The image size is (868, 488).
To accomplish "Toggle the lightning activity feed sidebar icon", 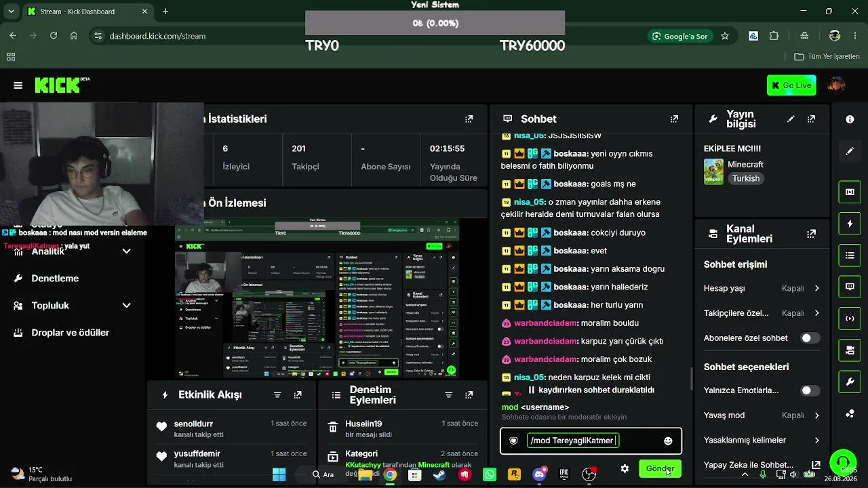I will [850, 224].
